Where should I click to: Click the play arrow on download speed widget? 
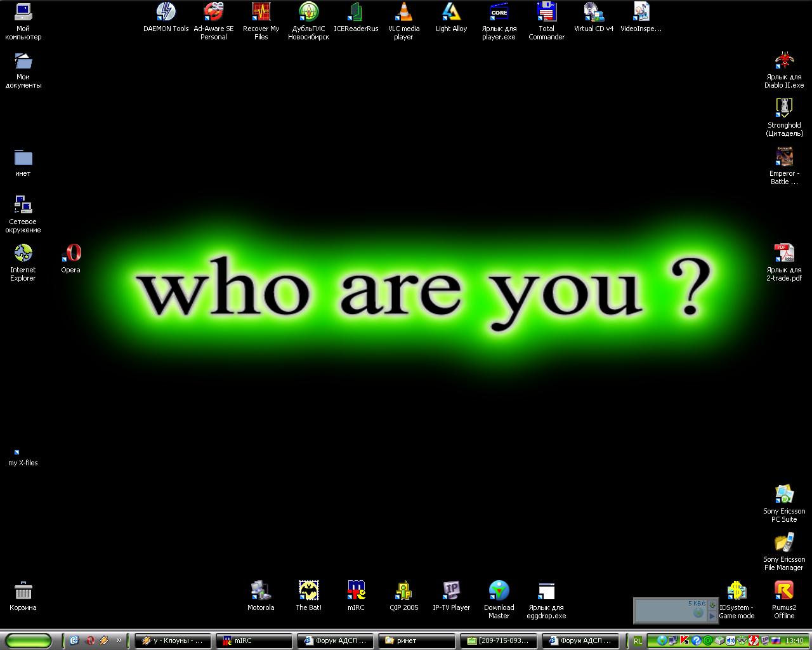(x=712, y=615)
